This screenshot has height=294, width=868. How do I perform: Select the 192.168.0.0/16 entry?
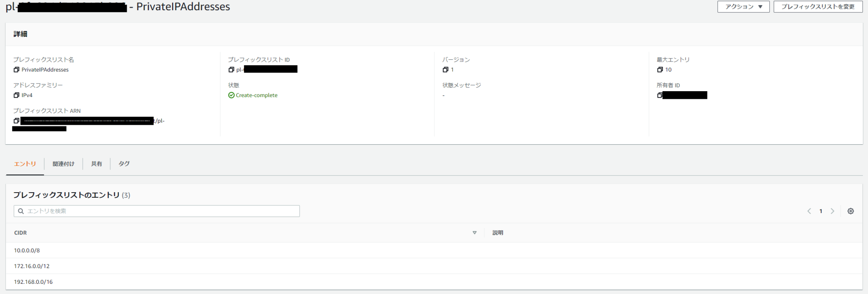click(x=434, y=282)
